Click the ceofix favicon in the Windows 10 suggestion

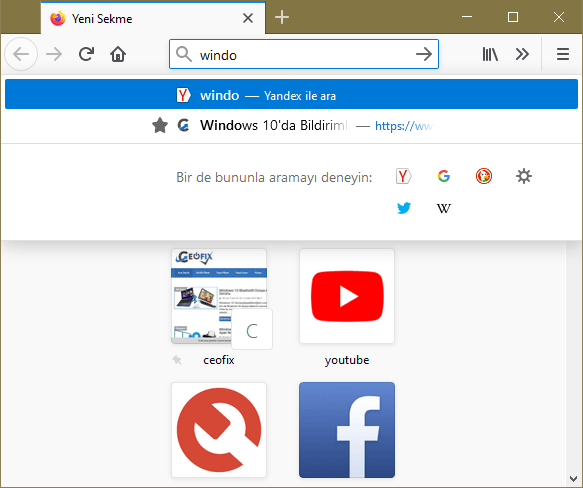click(x=183, y=125)
